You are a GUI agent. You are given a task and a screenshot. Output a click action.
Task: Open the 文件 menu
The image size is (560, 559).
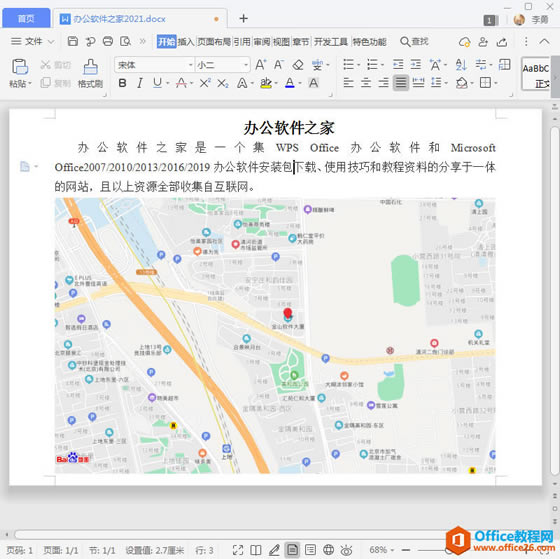tap(32, 41)
